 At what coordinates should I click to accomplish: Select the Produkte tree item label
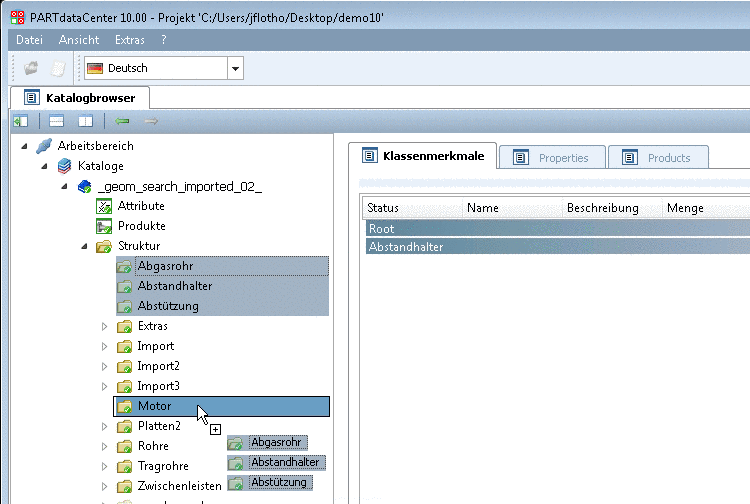click(142, 226)
